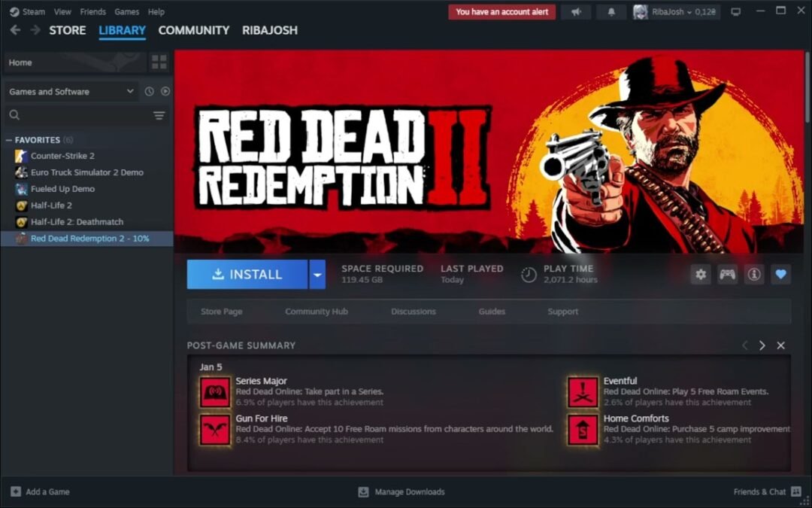Open the Install button dropdown arrow
812x508 pixels.
pyautogui.click(x=317, y=274)
